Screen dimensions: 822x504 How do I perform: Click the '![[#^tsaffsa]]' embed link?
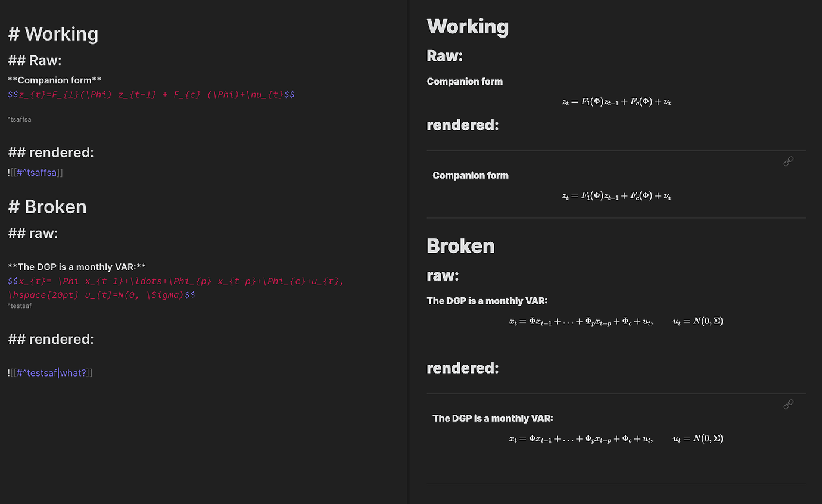pyautogui.click(x=35, y=173)
